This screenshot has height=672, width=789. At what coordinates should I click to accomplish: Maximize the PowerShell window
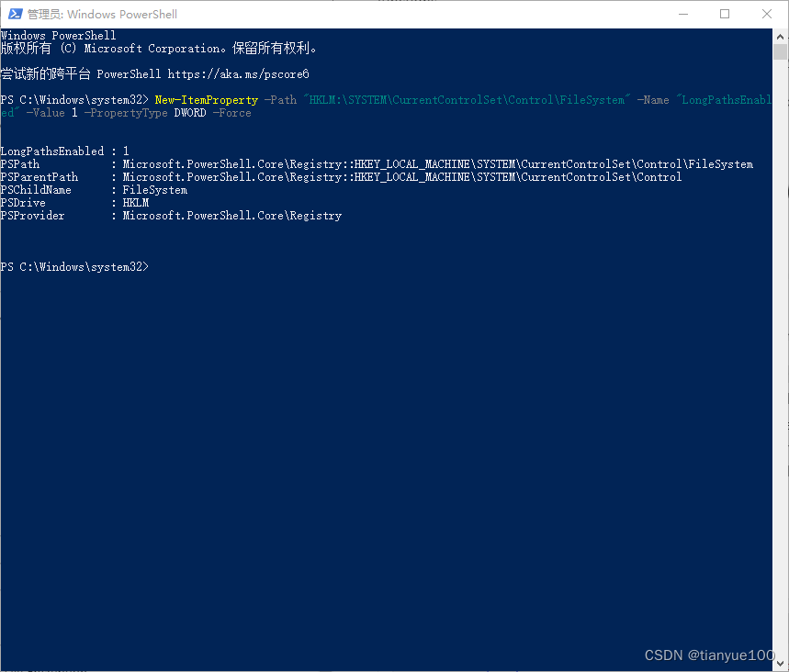pyautogui.click(x=725, y=14)
